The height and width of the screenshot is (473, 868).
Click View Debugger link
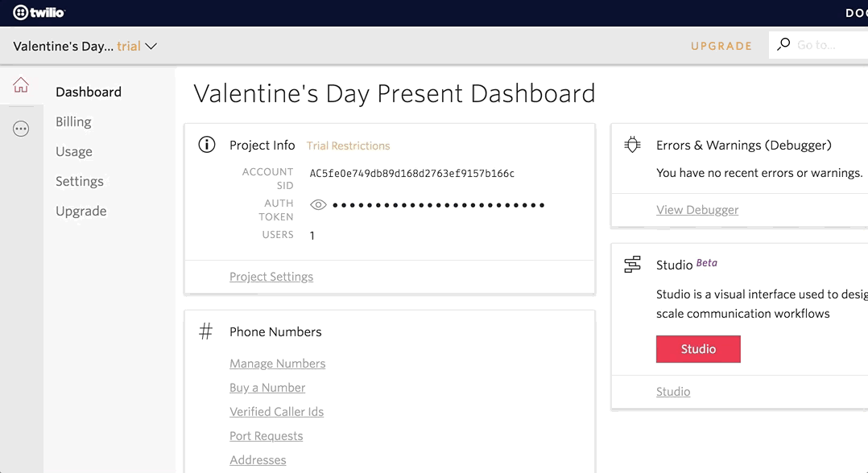[697, 210]
